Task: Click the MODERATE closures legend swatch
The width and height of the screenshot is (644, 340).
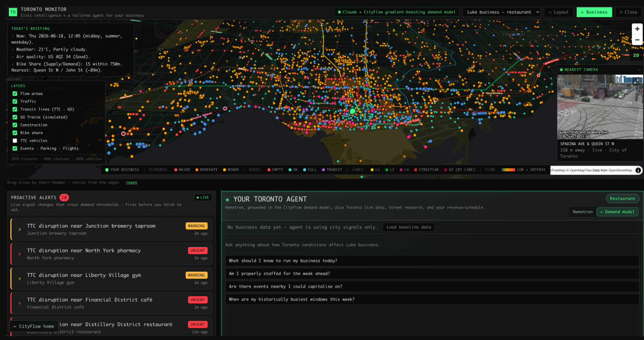Action: pos(197,170)
